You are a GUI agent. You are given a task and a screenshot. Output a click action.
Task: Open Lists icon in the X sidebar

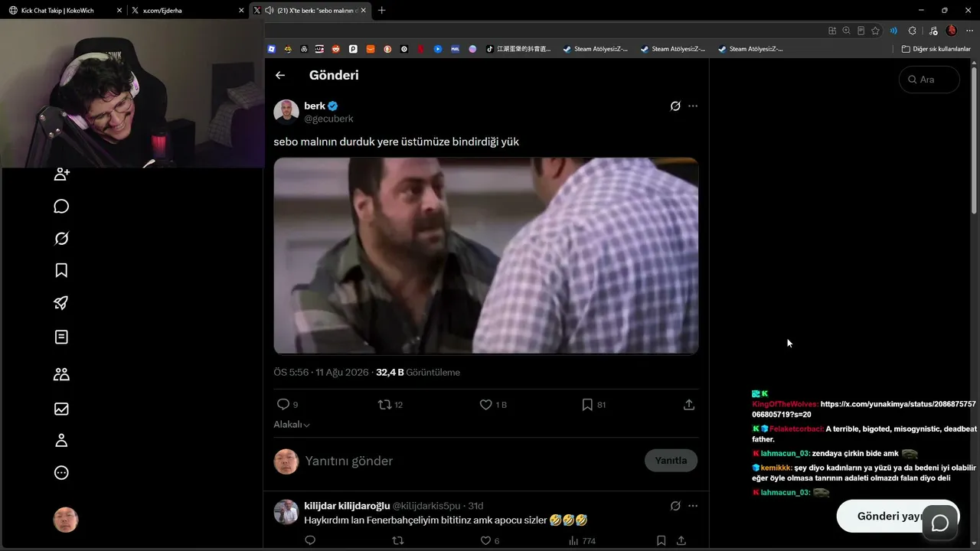(62, 337)
